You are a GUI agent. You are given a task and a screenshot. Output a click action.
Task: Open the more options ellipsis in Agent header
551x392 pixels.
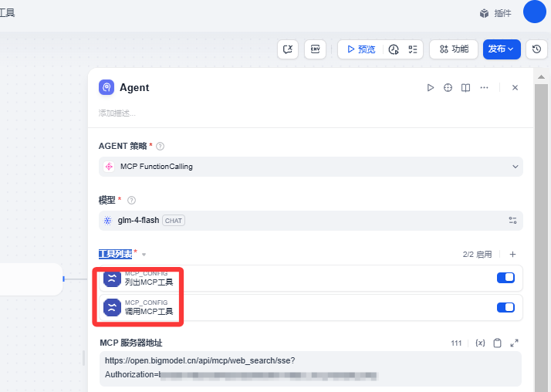click(x=484, y=87)
